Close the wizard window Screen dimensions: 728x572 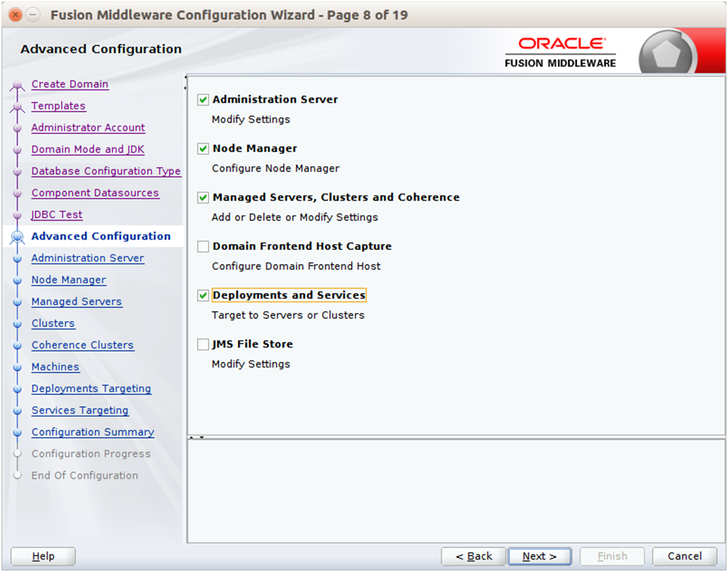[x=16, y=15]
